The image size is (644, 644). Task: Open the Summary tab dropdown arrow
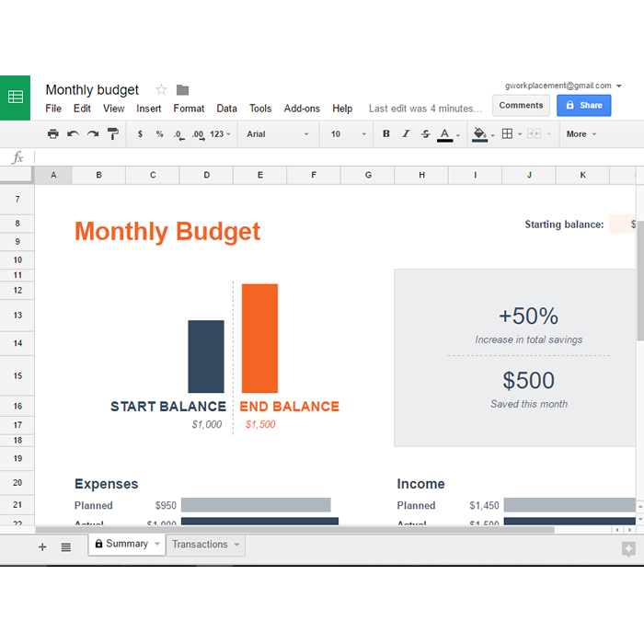pos(157,544)
